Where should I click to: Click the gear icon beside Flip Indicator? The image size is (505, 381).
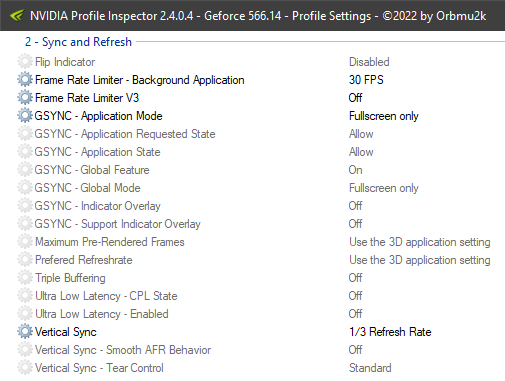[25, 62]
